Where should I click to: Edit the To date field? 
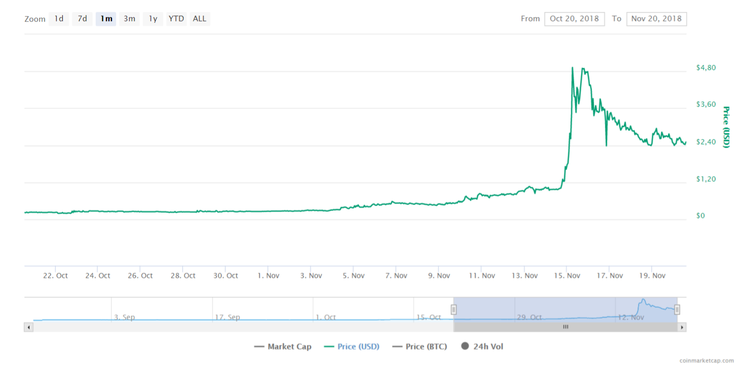point(656,19)
